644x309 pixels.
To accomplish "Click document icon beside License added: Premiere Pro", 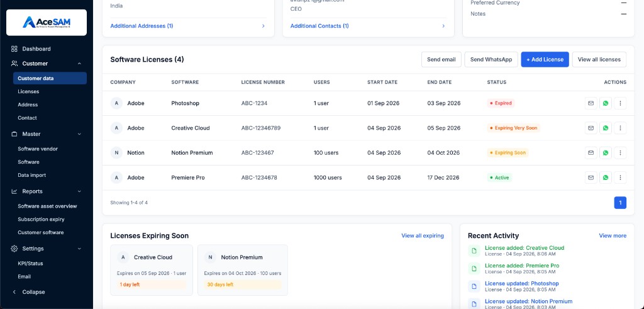I will click(x=474, y=269).
